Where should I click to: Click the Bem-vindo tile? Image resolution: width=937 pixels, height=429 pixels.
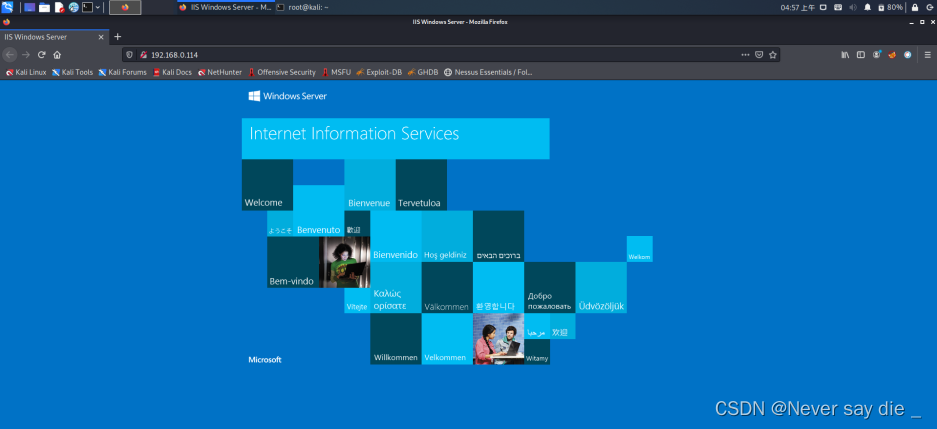click(x=293, y=262)
